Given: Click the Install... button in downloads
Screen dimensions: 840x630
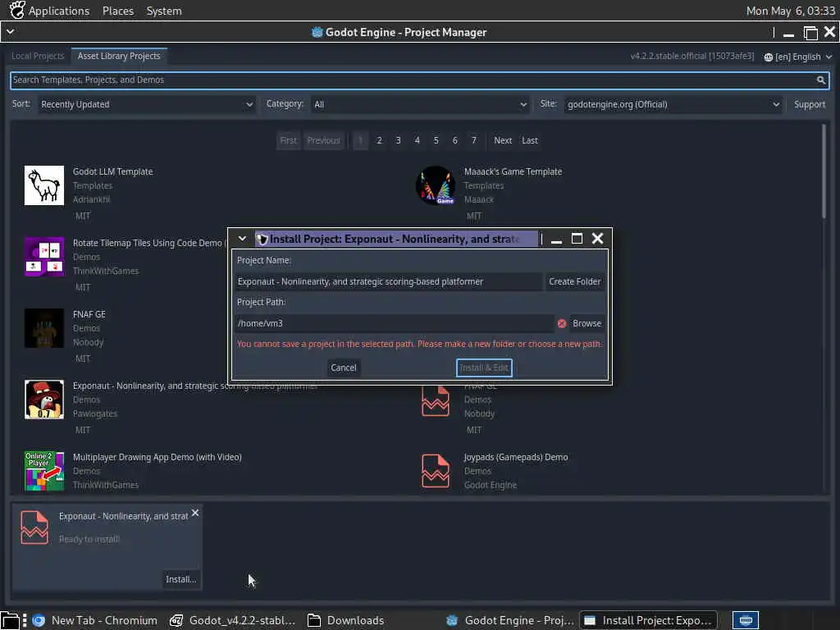Looking at the screenshot, I should (x=181, y=579).
